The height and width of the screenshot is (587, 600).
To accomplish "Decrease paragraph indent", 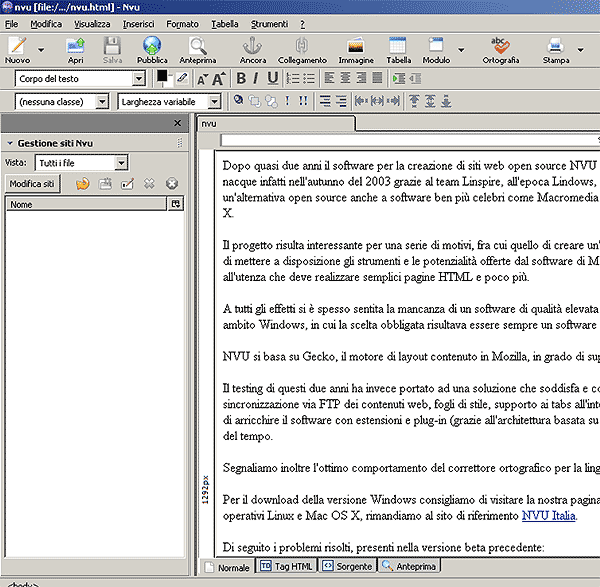I will coord(415,79).
